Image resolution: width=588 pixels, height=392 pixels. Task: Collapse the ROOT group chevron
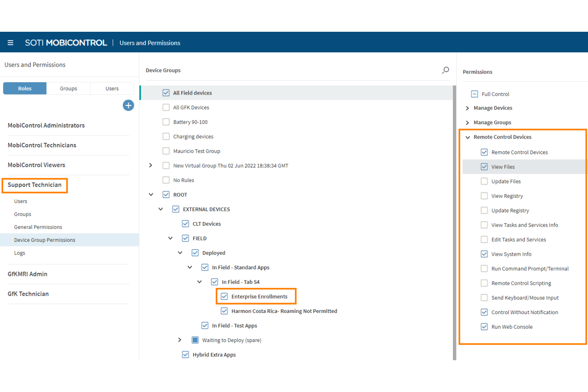coord(151,195)
